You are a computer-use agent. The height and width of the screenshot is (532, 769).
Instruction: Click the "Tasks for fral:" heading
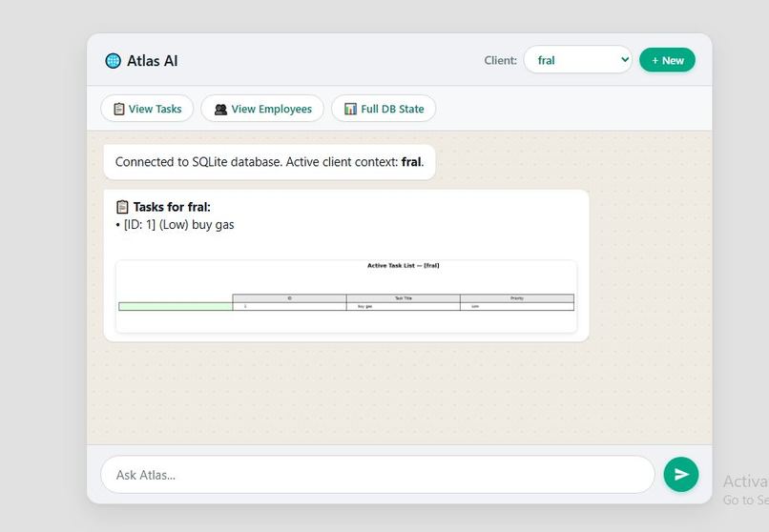click(172, 207)
